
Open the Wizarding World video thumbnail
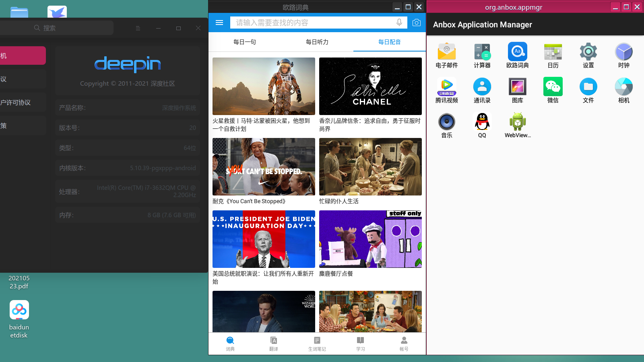(264, 311)
